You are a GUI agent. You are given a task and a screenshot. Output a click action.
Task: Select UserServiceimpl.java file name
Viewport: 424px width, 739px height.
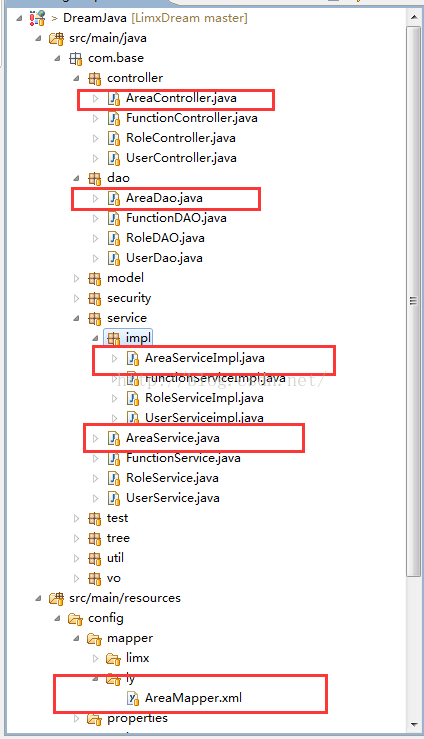point(204,418)
